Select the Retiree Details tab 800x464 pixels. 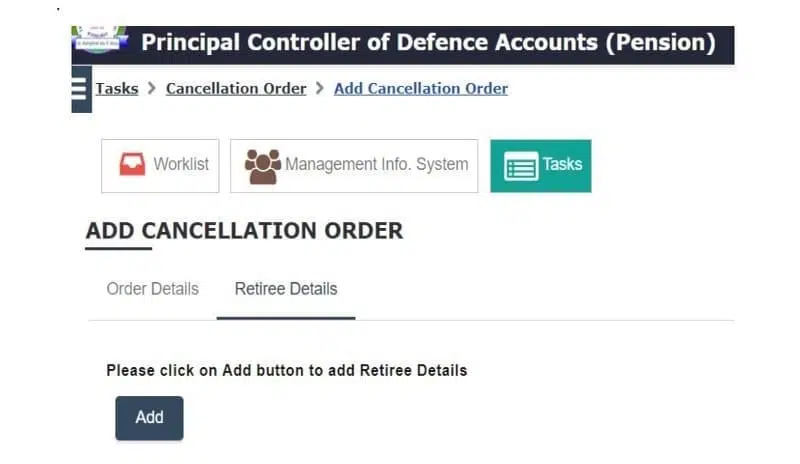point(286,289)
